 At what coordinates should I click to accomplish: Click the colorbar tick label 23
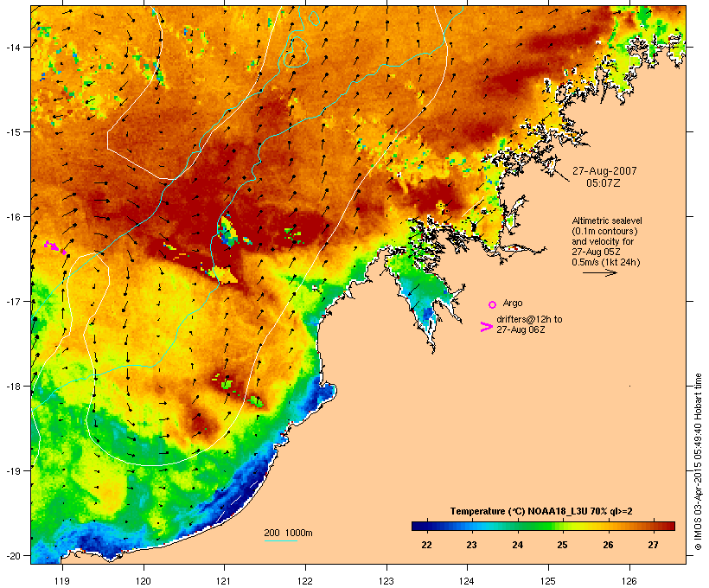click(471, 545)
